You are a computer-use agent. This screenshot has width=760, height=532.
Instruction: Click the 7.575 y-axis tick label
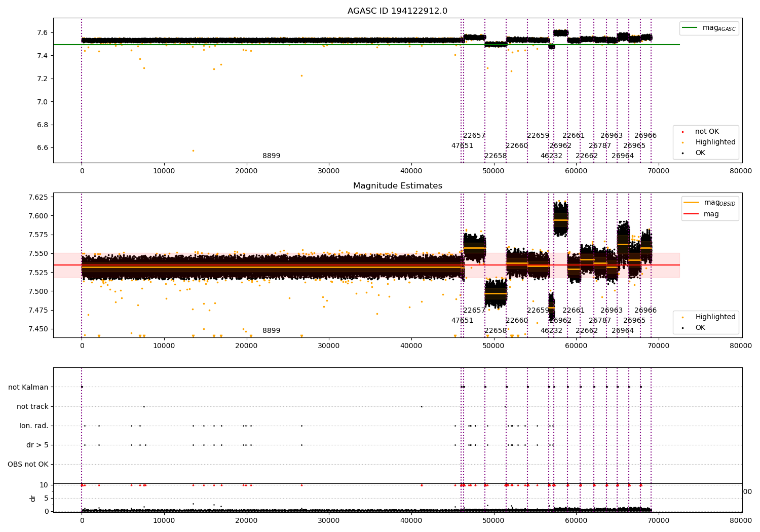pyautogui.click(x=39, y=235)
